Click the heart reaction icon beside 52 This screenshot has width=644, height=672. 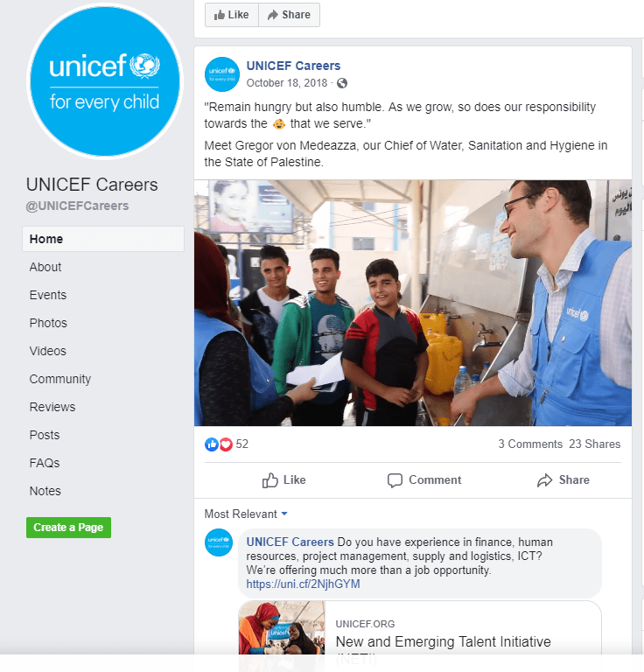(226, 444)
